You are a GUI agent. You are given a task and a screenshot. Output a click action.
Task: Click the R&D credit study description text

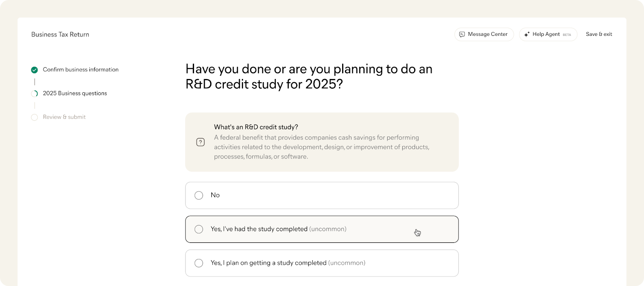(321, 147)
